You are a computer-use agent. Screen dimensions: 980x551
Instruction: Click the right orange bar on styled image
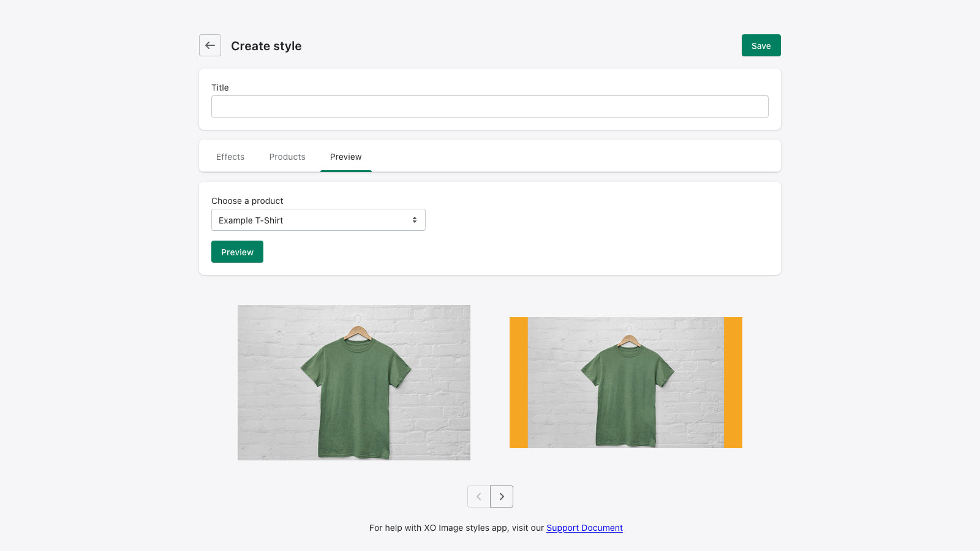tap(733, 383)
